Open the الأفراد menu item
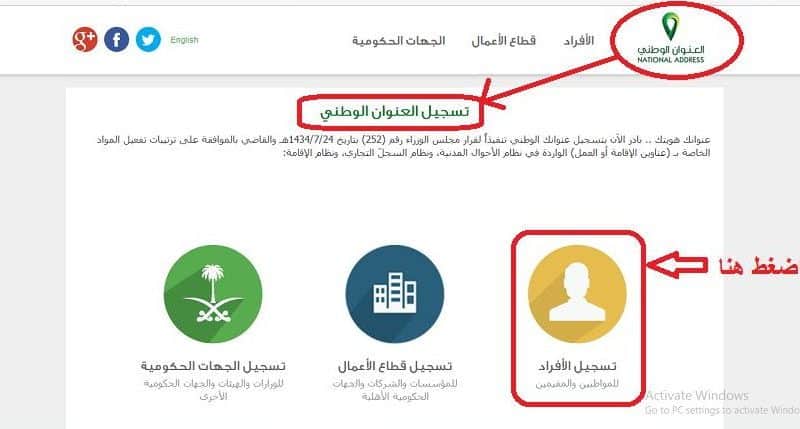The width and height of the screenshot is (800, 429). pyautogui.click(x=579, y=40)
